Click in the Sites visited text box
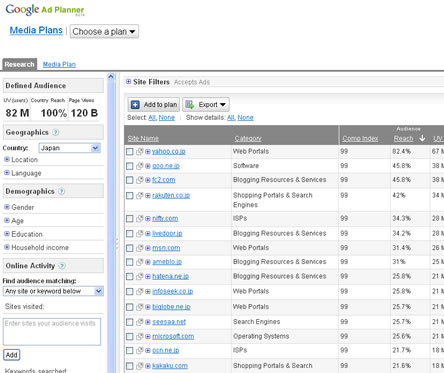 tap(52, 332)
